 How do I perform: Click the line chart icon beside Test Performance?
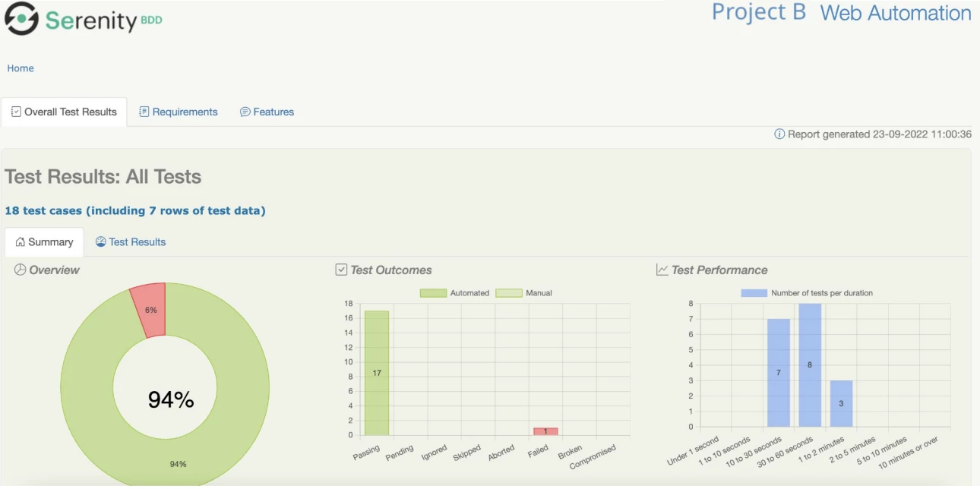coord(662,270)
